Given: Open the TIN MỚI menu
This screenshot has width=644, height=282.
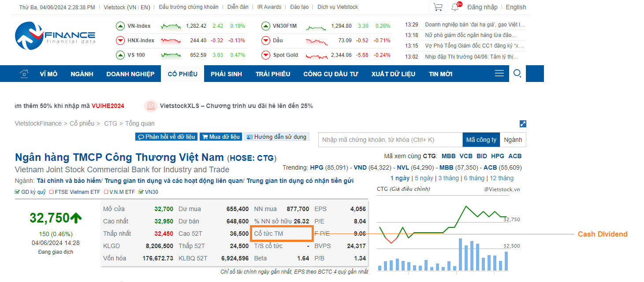Looking at the screenshot, I should pyautogui.click(x=441, y=74).
